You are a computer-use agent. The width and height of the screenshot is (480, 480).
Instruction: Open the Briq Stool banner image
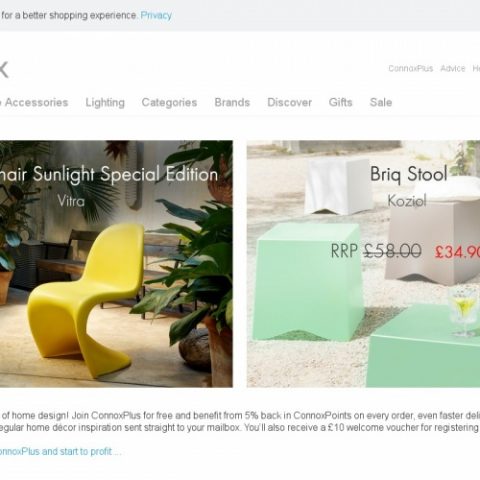[x=363, y=264]
